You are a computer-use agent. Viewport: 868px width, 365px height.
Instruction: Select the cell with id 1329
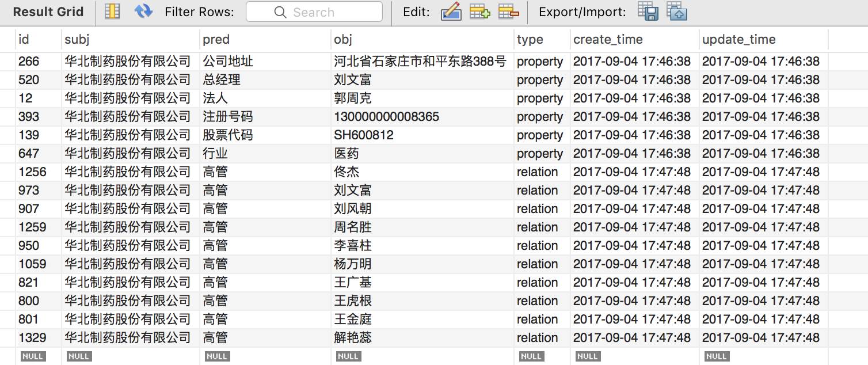[38, 338]
